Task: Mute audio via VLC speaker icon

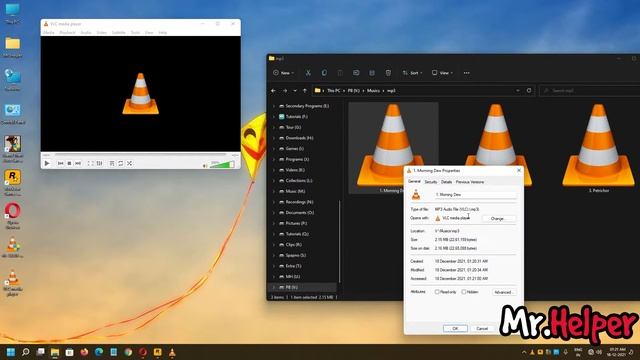Action: click(205, 165)
